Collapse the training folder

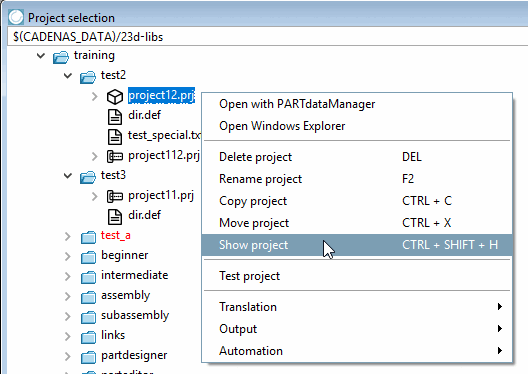pos(41,56)
